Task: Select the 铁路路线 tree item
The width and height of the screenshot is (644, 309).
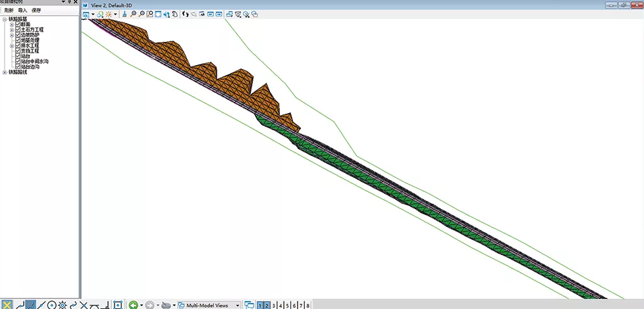Action: point(18,72)
